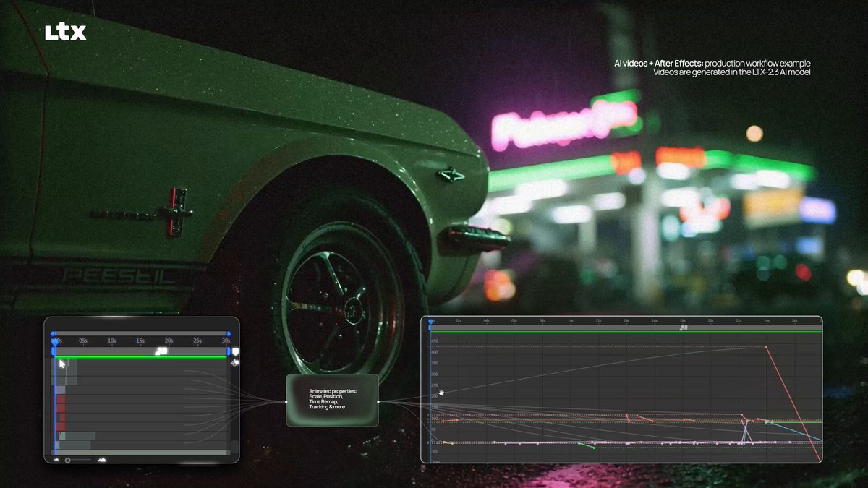
Task: Click the left timeline vertical scrollbar thumb
Action: (x=235, y=447)
